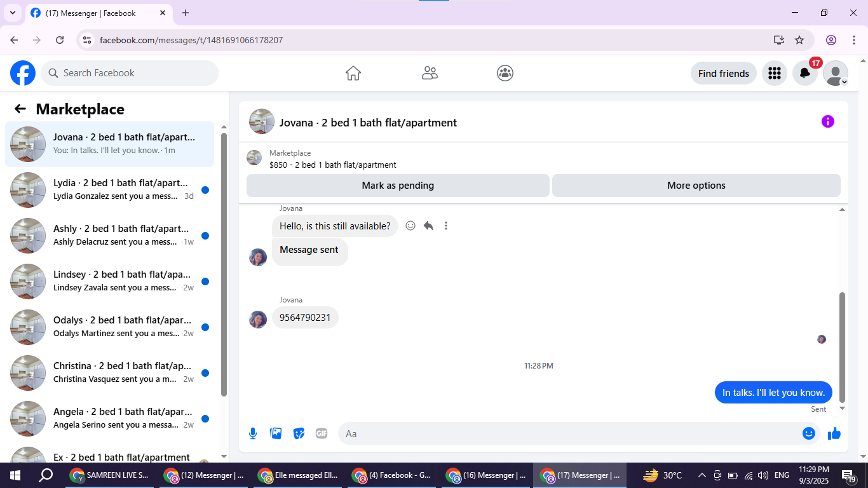Click the install app icon in address bar
The image size is (868, 488).
(779, 40)
